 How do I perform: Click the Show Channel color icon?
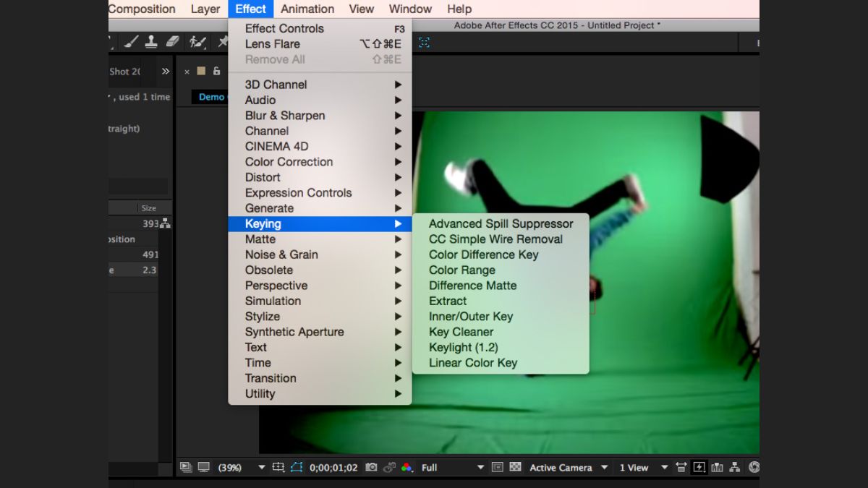pos(407,468)
